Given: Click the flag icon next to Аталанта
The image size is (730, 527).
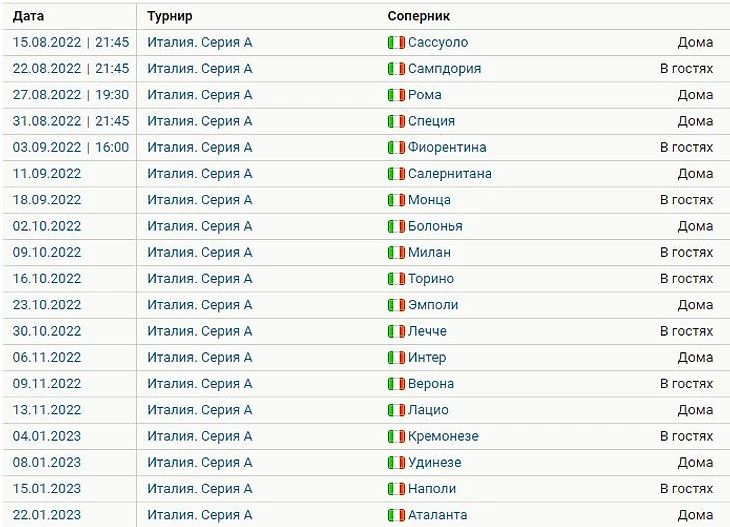Looking at the screenshot, I should [396, 515].
